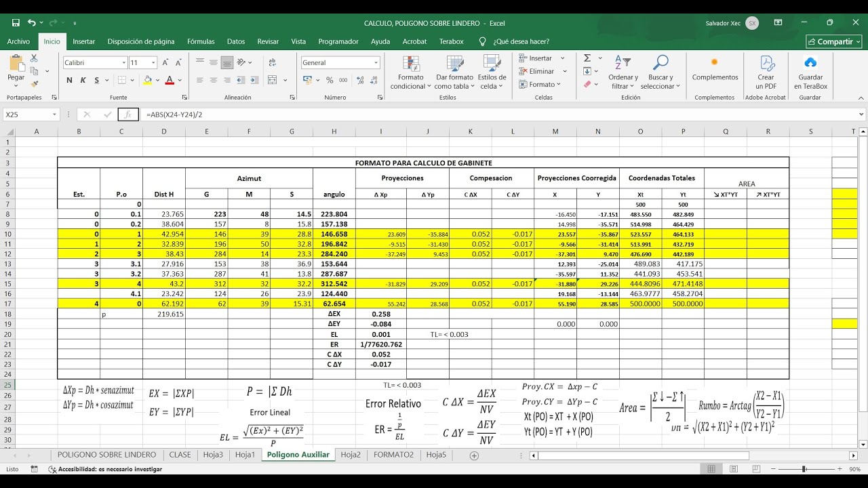Click the Formato cells button
Image resolution: width=868 pixels, height=488 pixels.
click(540, 84)
